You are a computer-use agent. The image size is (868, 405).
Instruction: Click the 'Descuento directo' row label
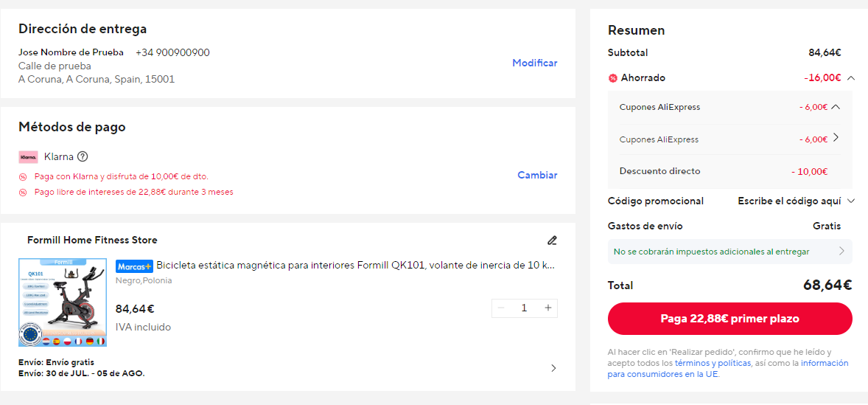(x=660, y=171)
